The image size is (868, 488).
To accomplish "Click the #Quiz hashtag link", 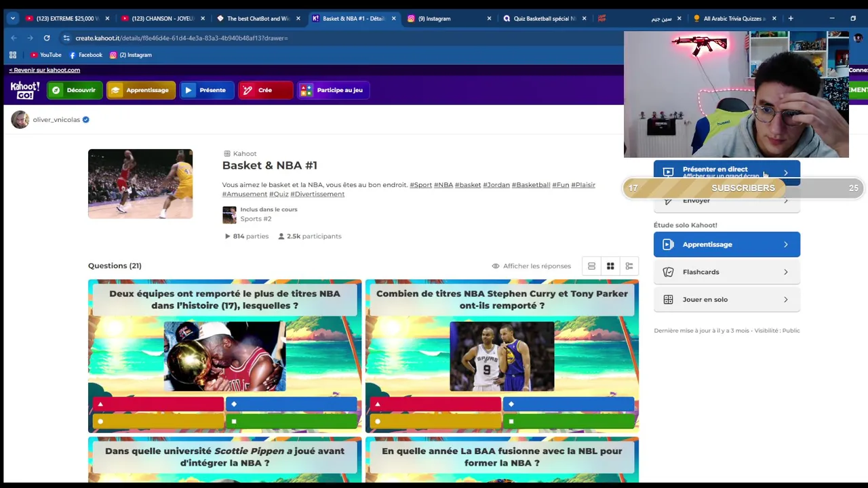I will (279, 195).
